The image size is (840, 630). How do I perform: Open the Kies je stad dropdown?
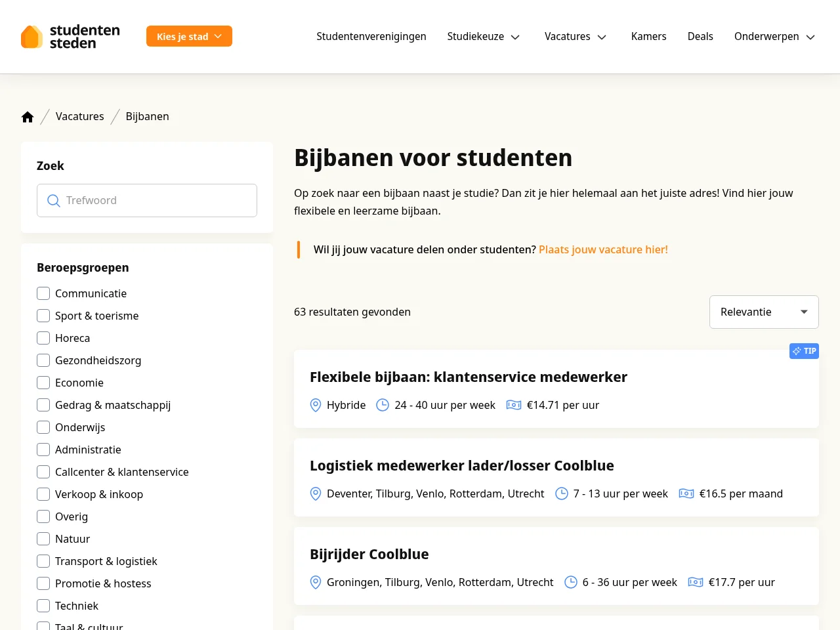[x=189, y=37]
